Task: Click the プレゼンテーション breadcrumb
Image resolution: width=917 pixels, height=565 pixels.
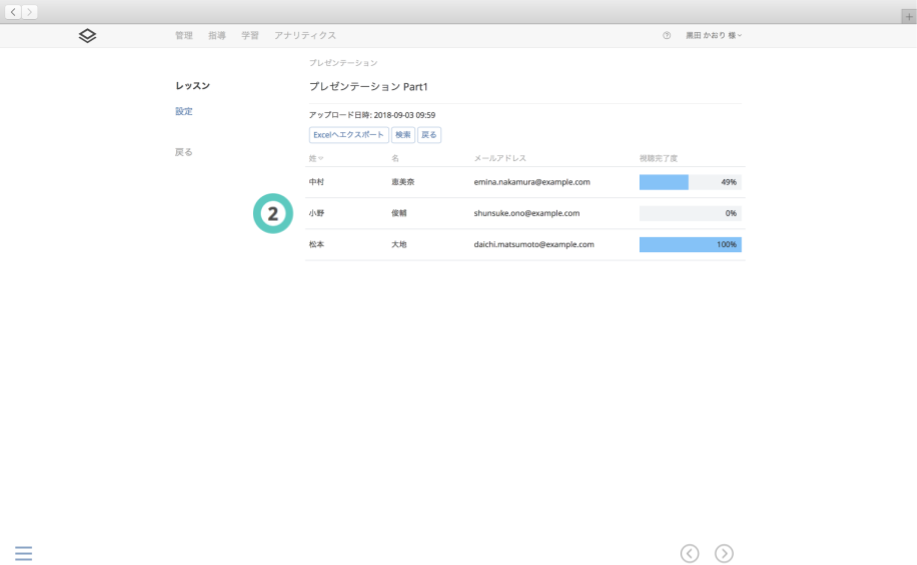Action: point(343,63)
